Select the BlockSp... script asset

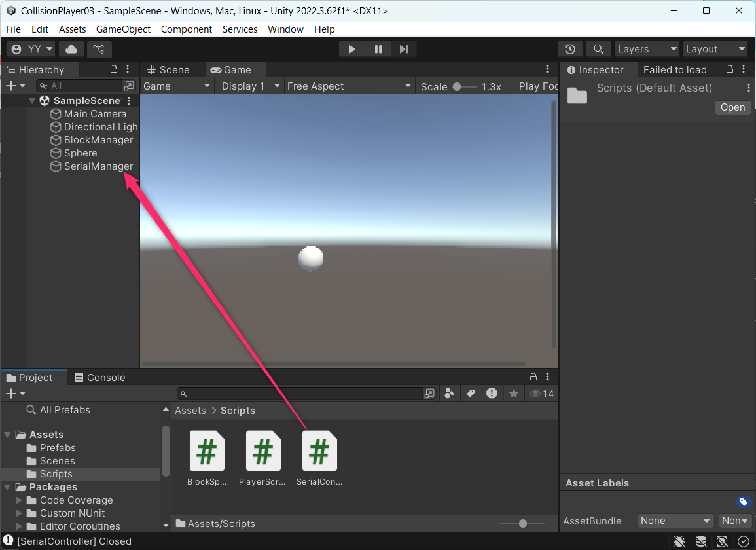tap(207, 458)
